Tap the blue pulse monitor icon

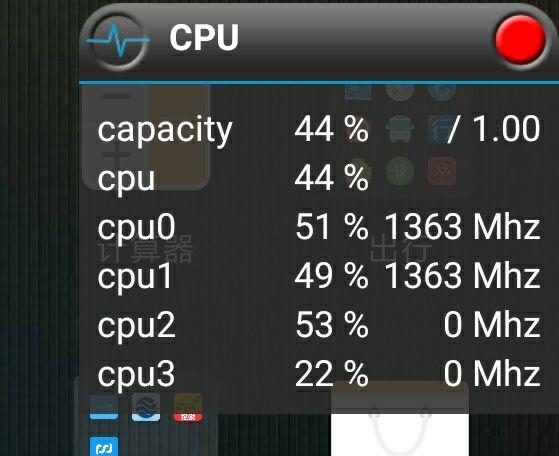point(118,40)
